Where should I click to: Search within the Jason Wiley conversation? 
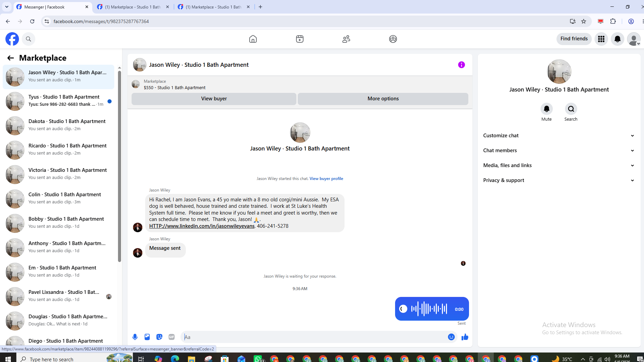pos(571,109)
